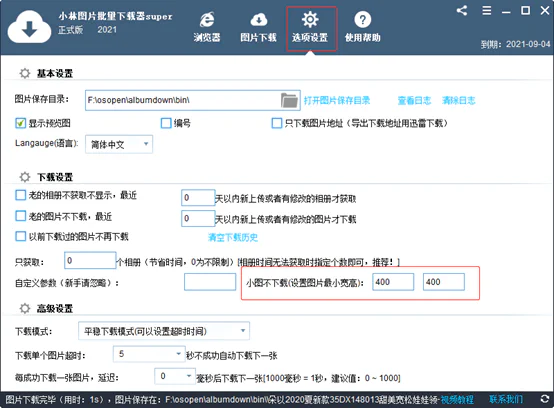Click the refresh icon in status bar
The width and height of the screenshot is (554, 408).
point(544,399)
